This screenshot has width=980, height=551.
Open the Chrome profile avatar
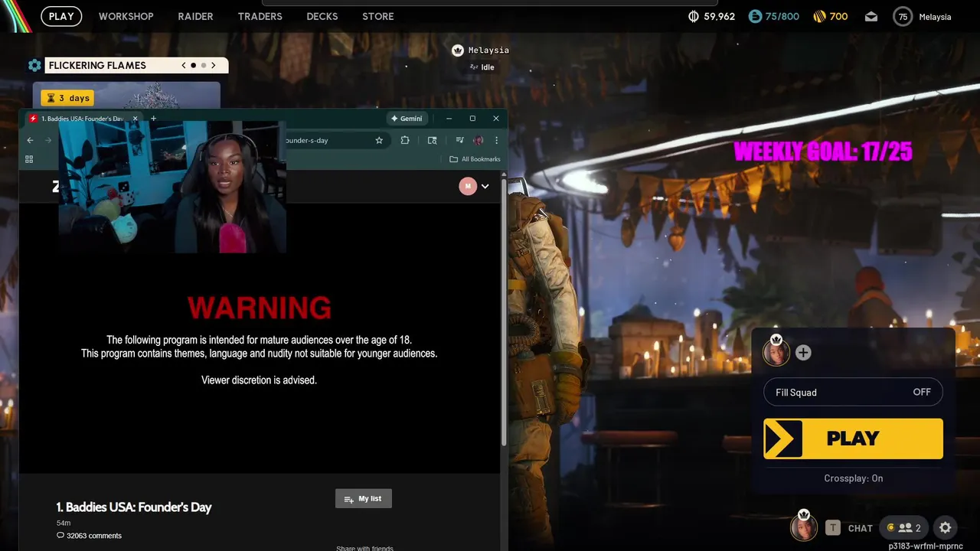pos(479,140)
